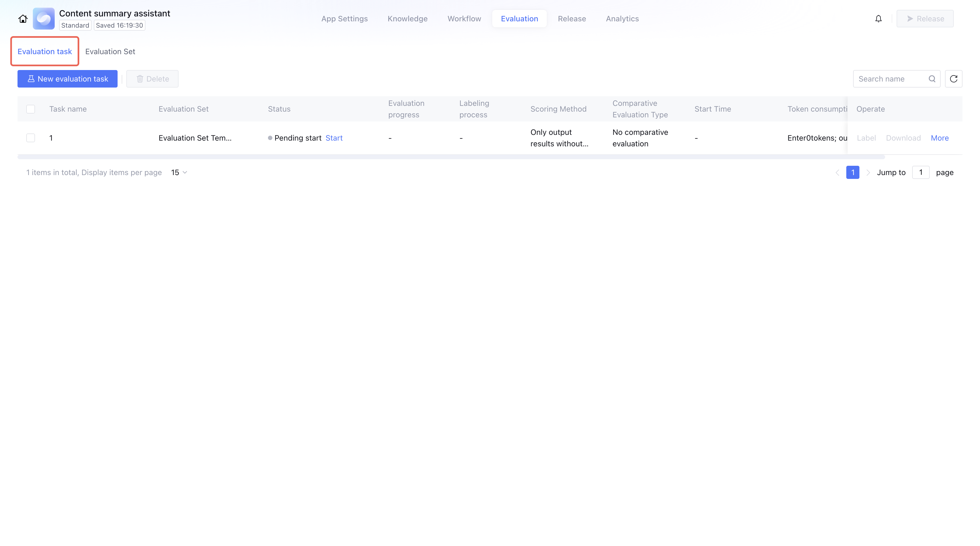Switch to the Evaluation Set tab
The image size is (980, 546).
(110, 51)
